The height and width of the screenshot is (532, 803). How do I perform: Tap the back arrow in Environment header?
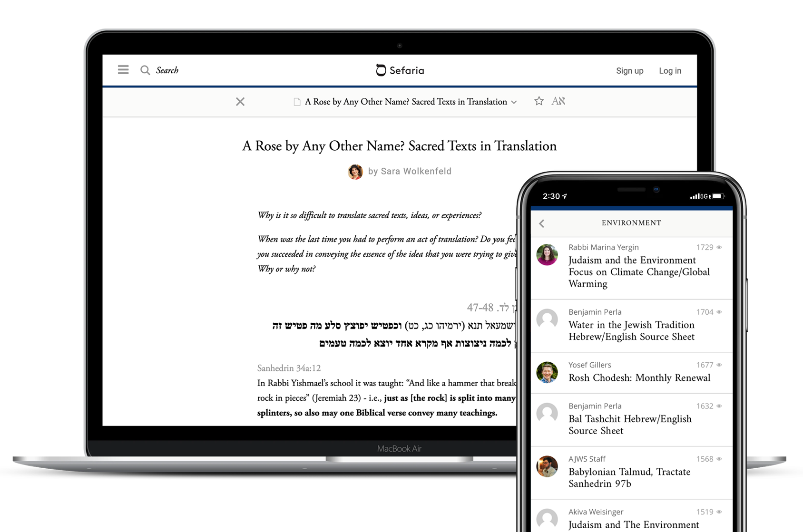click(541, 223)
